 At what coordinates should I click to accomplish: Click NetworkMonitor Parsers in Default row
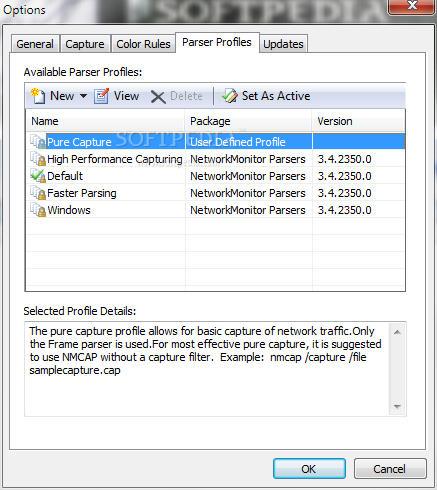248,176
